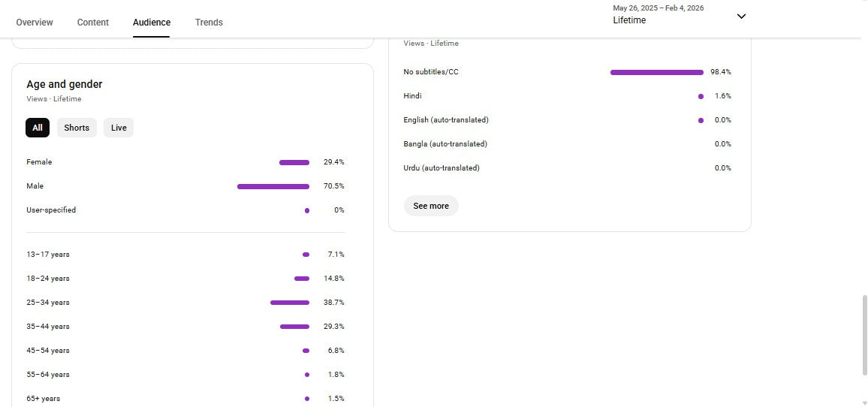Screen dimensions: 868x407
Task: Switch to the Overview tab
Action: tap(35, 23)
